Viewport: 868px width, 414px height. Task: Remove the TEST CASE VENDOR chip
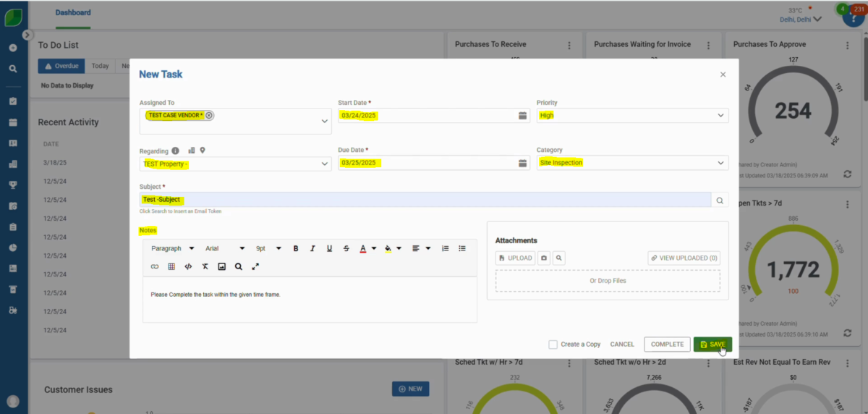pos(209,115)
